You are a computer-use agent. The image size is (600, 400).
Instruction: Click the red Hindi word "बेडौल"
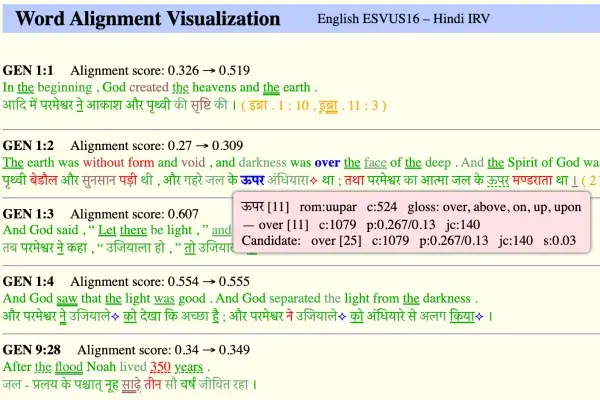(44, 180)
